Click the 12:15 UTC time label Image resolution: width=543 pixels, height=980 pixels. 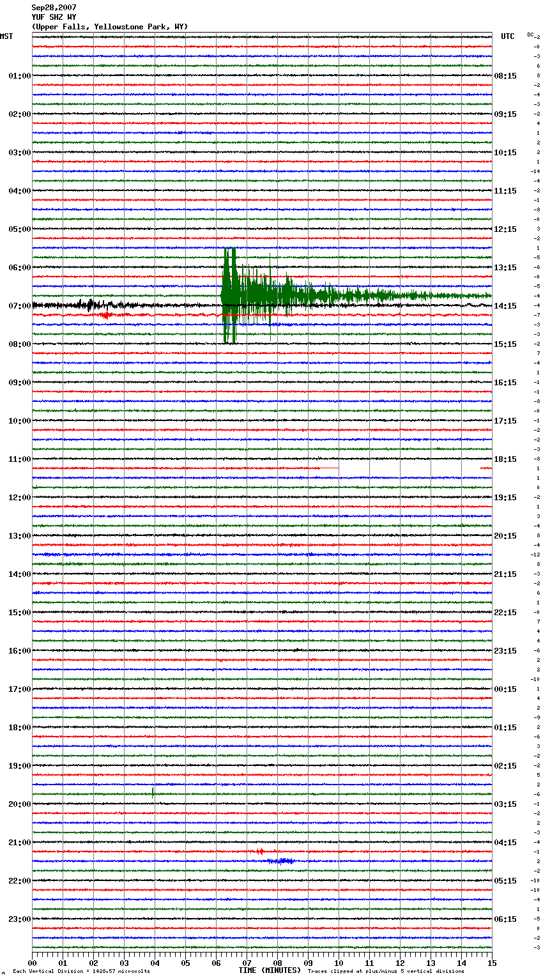click(x=505, y=229)
